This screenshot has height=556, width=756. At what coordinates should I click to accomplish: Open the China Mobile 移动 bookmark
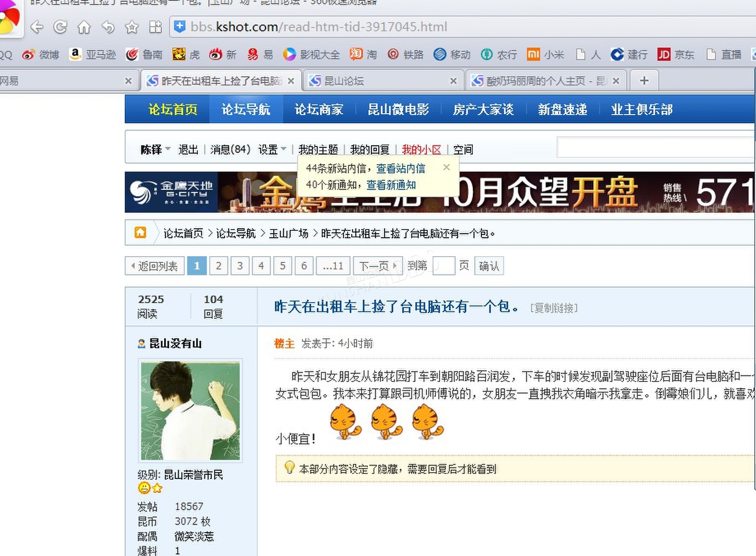(x=452, y=54)
